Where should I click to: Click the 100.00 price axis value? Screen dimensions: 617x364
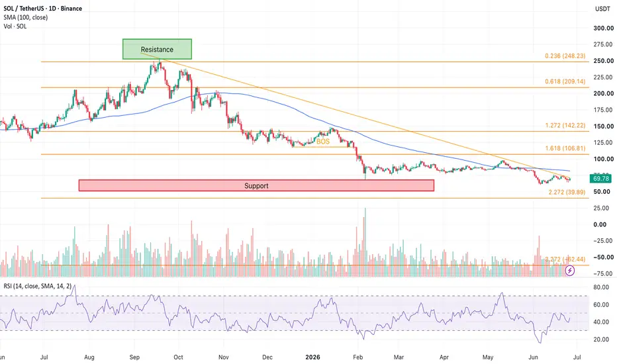603,159
